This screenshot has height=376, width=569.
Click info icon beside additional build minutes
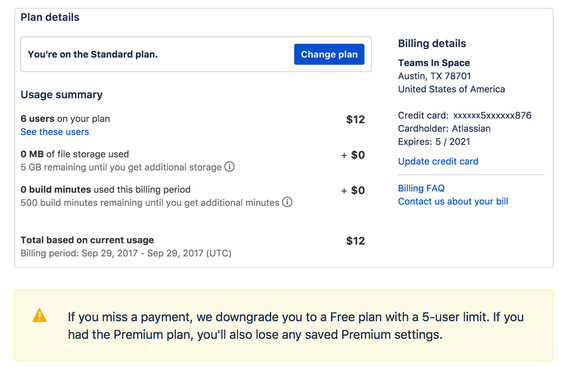287,202
